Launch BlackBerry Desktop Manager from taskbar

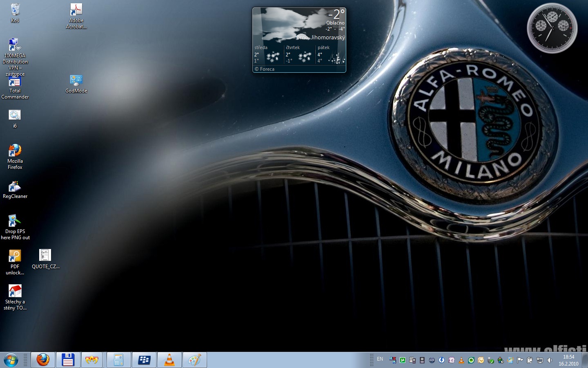pyautogui.click(x=144, y=360)
